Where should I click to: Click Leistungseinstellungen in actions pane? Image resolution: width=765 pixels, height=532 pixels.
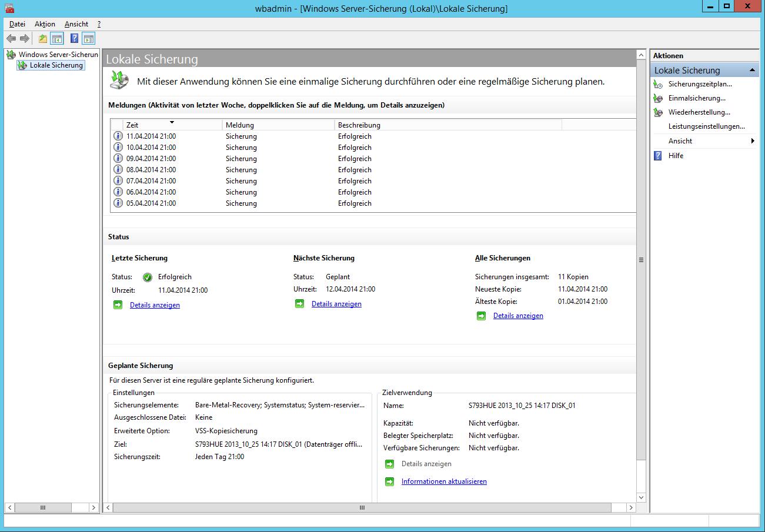click(706, 126)
